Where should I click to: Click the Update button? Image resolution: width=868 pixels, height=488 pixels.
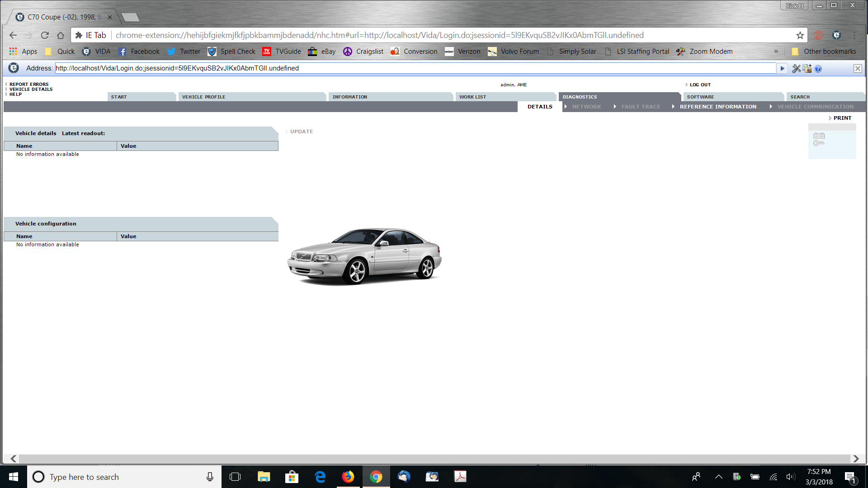pos(302,131)
